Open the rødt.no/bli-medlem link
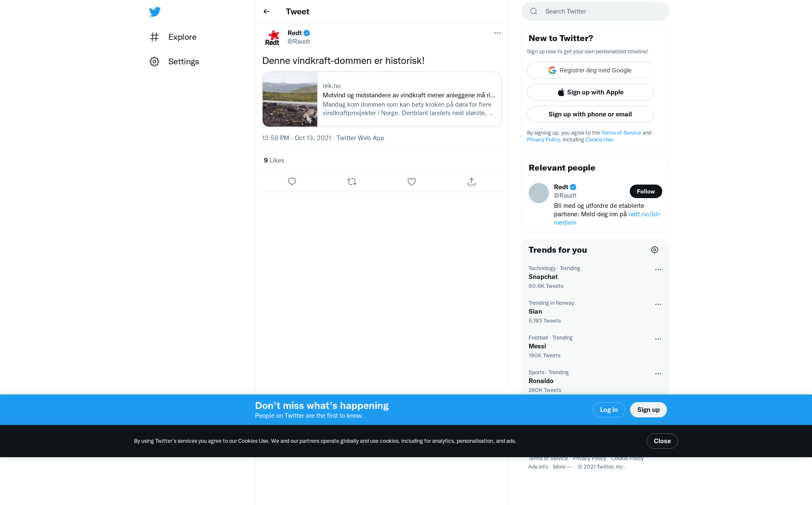Image resolution: width=812 pixels, height=505 pixels. pos(608,218)
